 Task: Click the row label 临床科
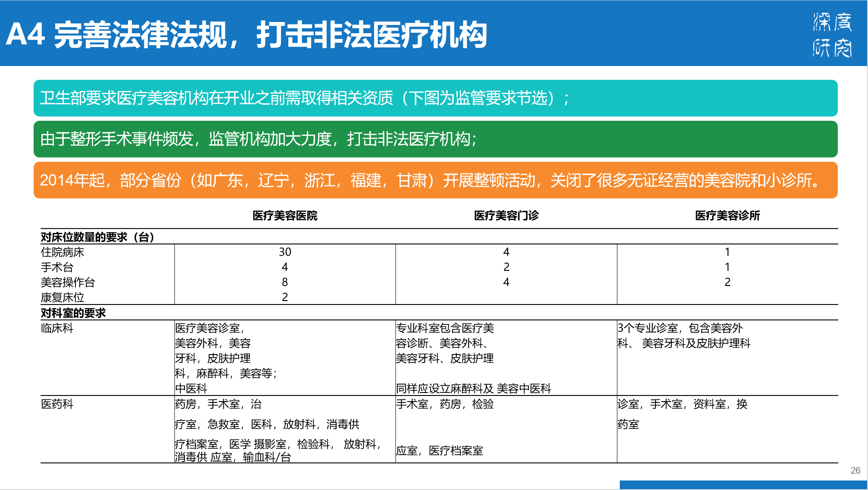coord(57,328)
